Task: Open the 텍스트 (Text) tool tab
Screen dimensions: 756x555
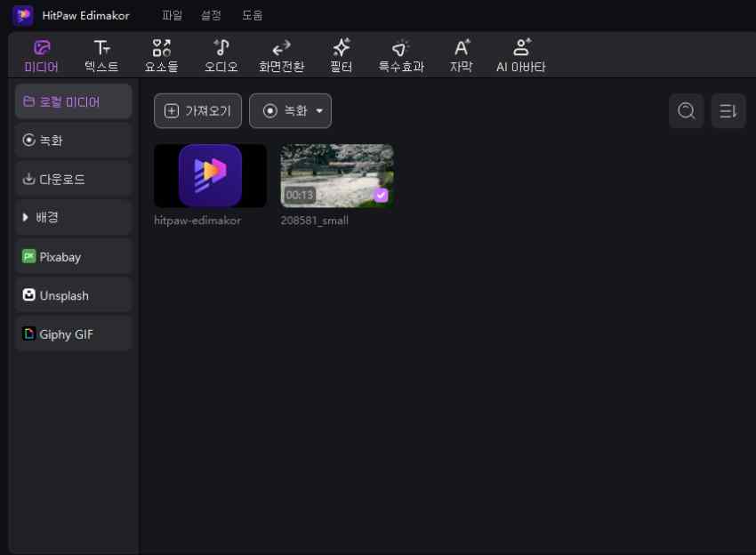Action: tap(101, 55)
